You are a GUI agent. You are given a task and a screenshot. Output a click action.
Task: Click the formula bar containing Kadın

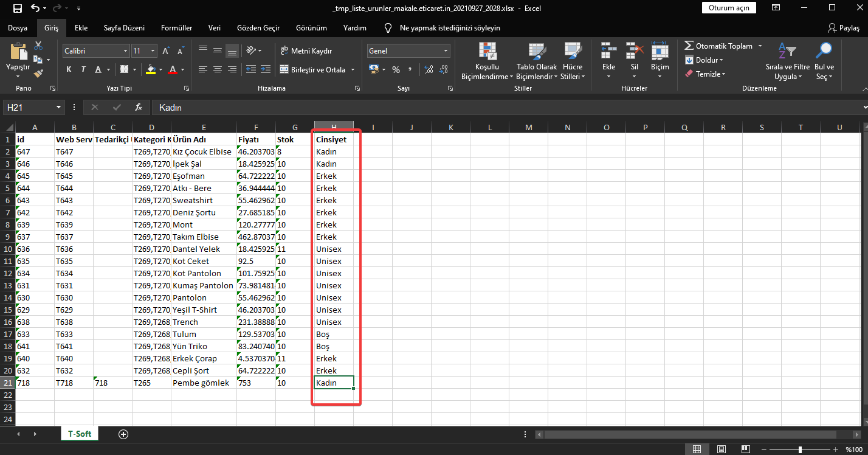pos(508,107)
